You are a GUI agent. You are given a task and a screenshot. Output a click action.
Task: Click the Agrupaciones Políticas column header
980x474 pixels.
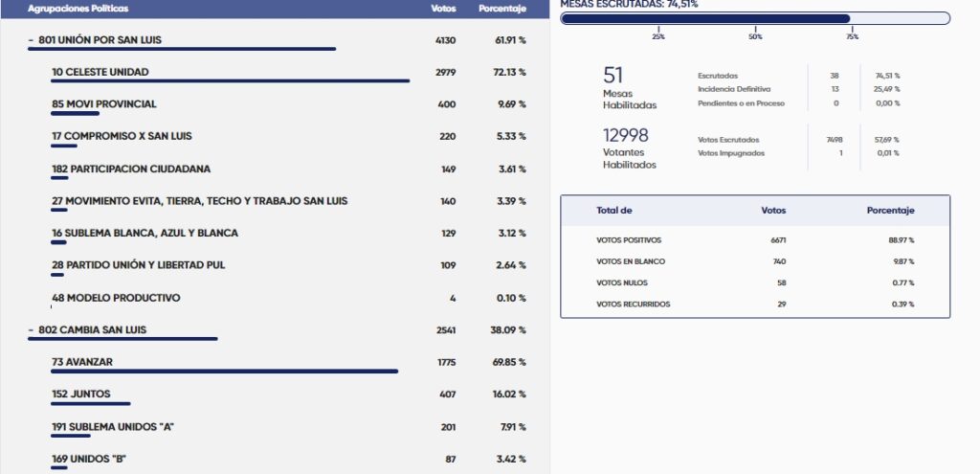pos(78,9)
